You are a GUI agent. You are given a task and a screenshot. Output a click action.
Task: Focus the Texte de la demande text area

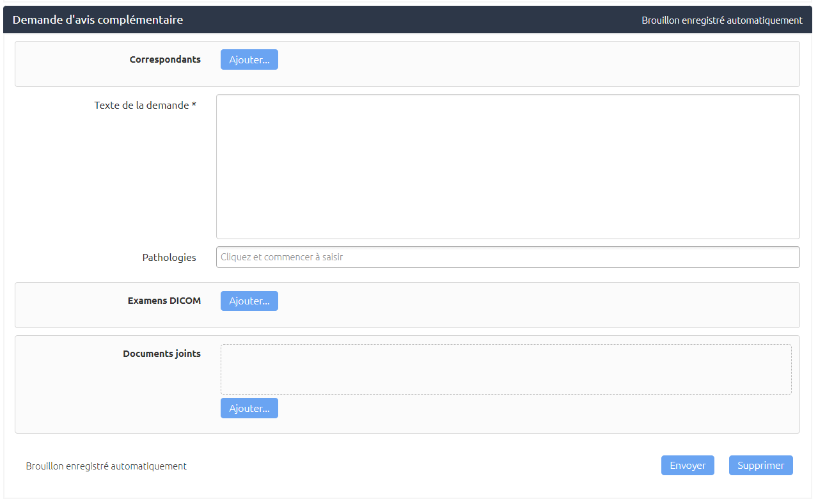pyautogui.click(x=508, y=167)
